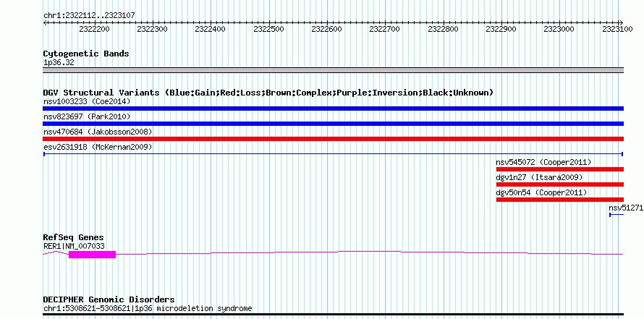Click the nsv545072 (Cooper2011) red bar
This screenshot has height=319, width=644.
560,169
